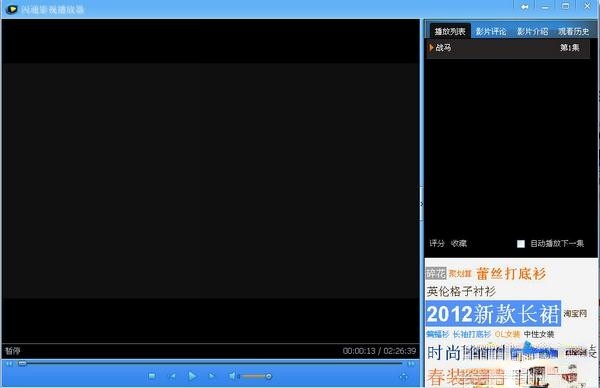Click the 碎花 ad tag
The width and height of the screenshot is (600, 388).
436,273
